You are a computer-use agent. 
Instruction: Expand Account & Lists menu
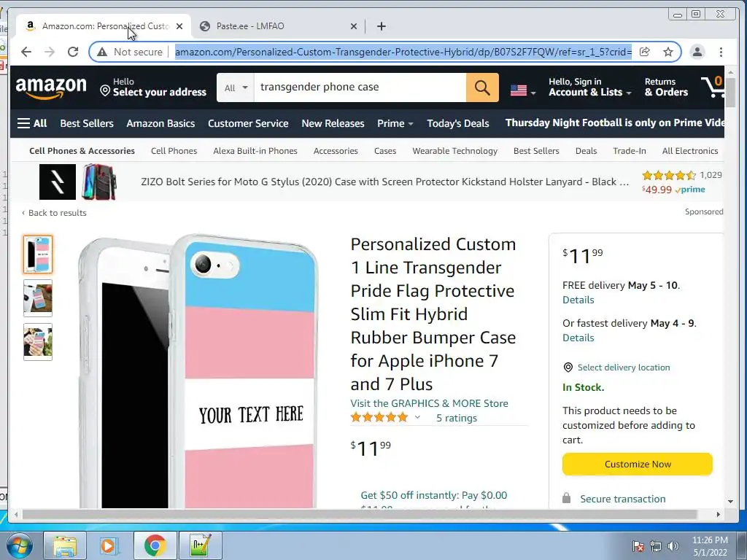[589, 87]
